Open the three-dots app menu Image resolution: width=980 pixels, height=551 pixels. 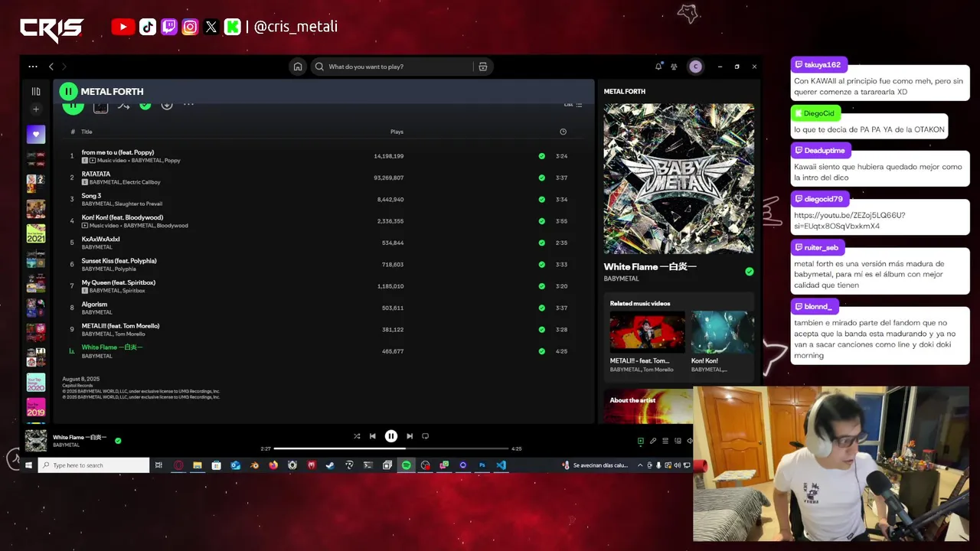33,67
